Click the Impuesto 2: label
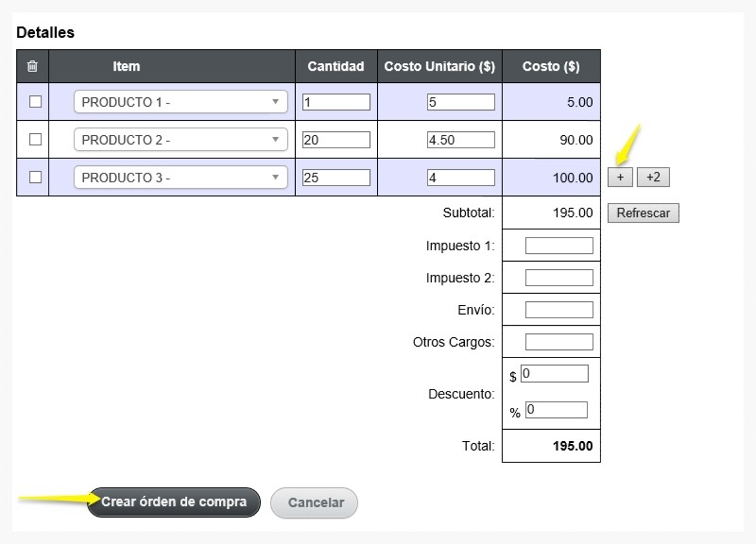Viewport: 756px width, 544px height. pyautogui.click(x=460, y=278)
